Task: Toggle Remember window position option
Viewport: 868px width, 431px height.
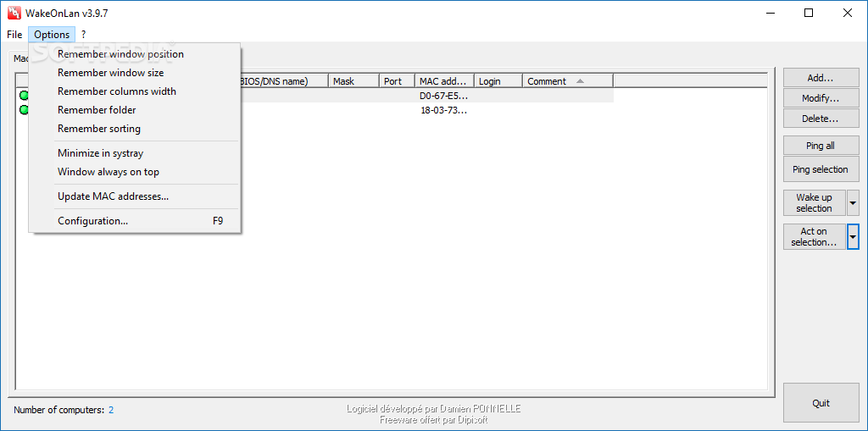Action: pos(135,54)
